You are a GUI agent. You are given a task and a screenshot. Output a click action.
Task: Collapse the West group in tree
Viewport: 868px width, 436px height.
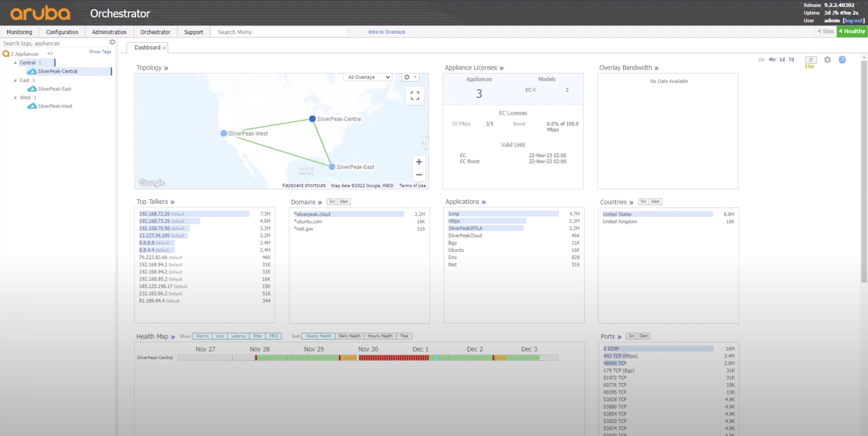tap(15, 98)
